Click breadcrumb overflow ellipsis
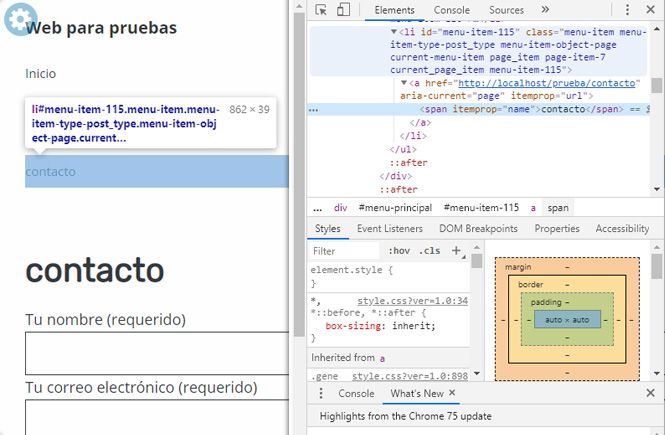The image size is (665, 435). pos(318,208)
